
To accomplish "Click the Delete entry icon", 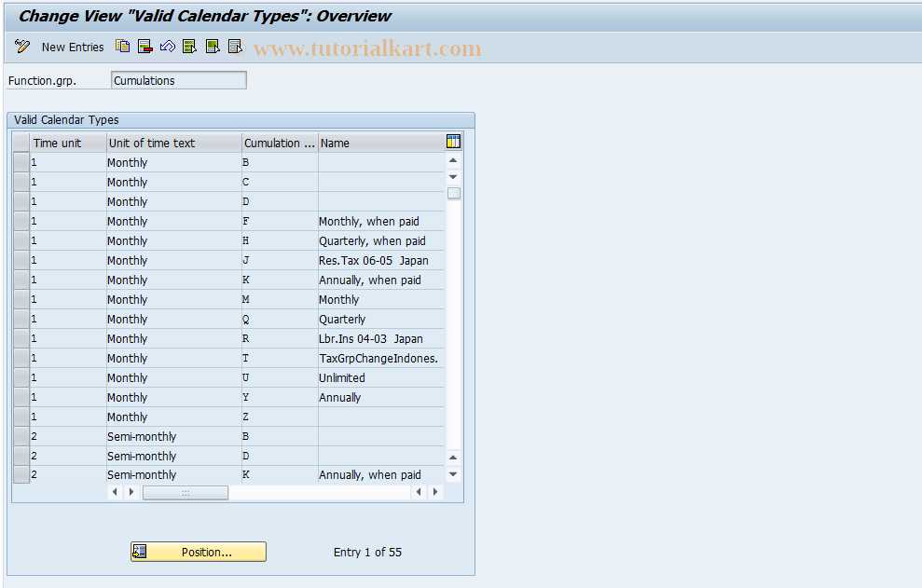I will click(x=145, y=47).
